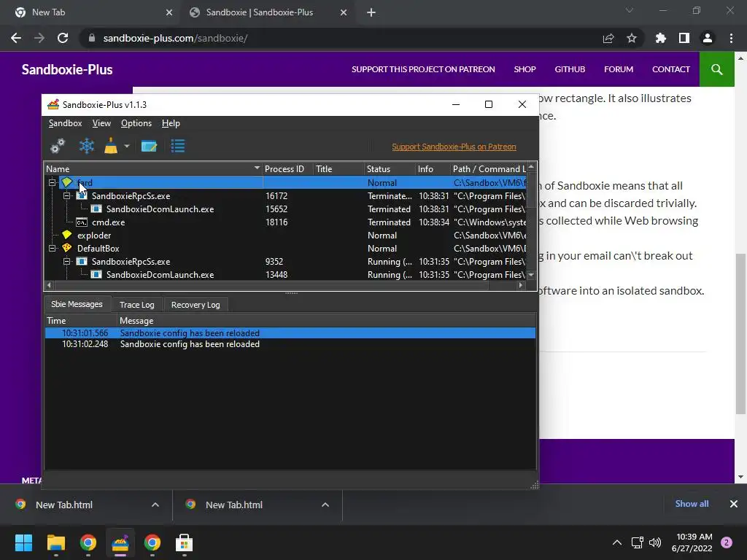
Task: Open the Options menu
Action: tap(136, 123)
